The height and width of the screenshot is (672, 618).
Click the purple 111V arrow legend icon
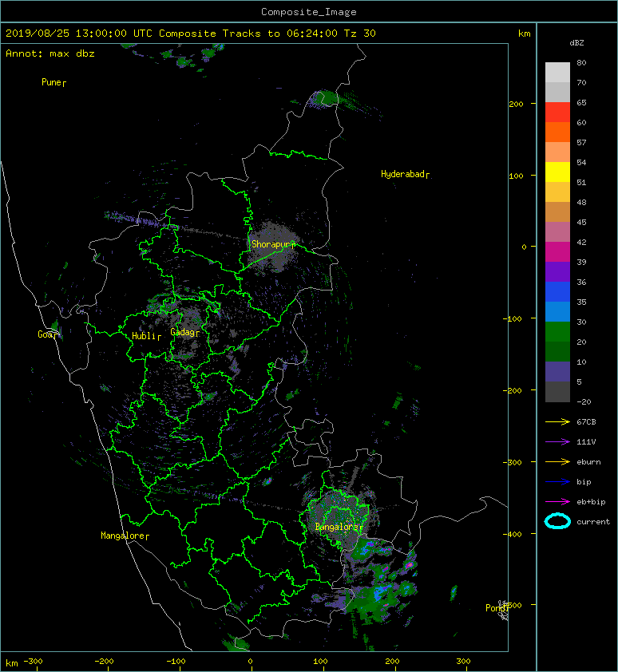(x=557, y=442)
